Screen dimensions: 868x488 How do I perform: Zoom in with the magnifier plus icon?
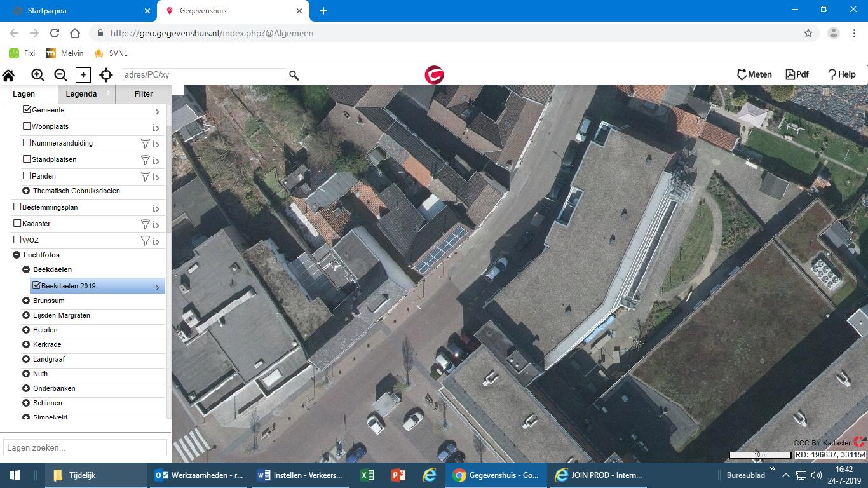pyautogui.click(x=37, y=75)
